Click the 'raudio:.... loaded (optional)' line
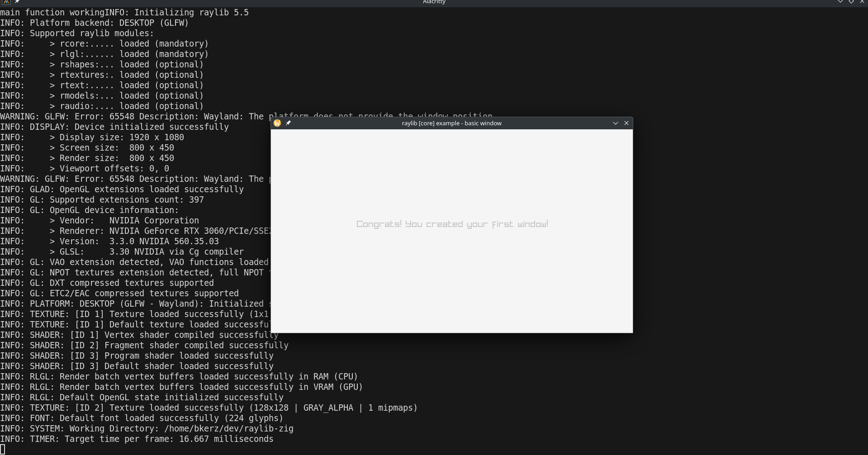Viewport: 868px width, 455px height. [102, 106]
